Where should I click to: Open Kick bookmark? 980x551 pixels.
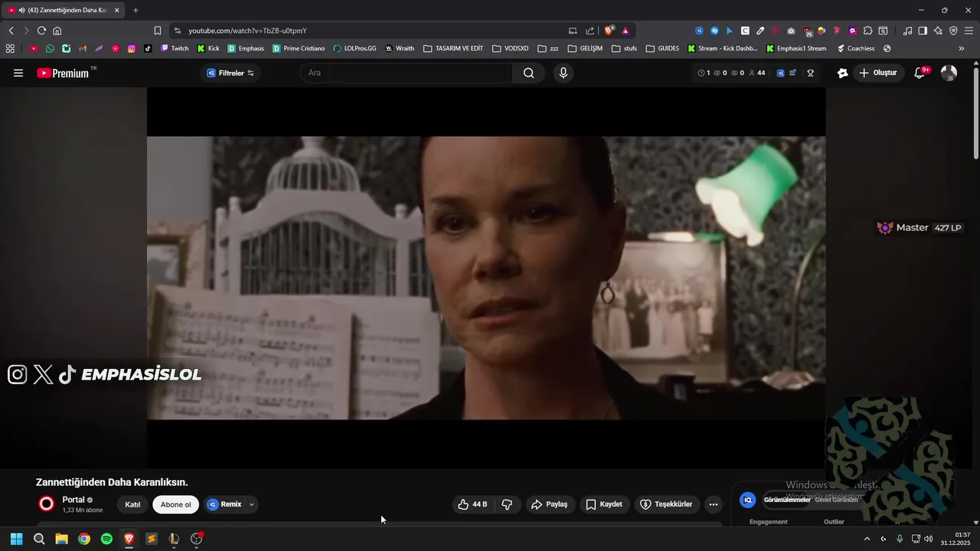coord(208,48)
